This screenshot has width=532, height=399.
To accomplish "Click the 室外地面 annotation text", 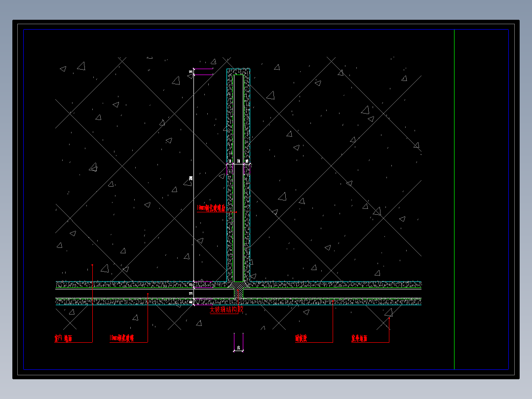I will coord(359,338).
